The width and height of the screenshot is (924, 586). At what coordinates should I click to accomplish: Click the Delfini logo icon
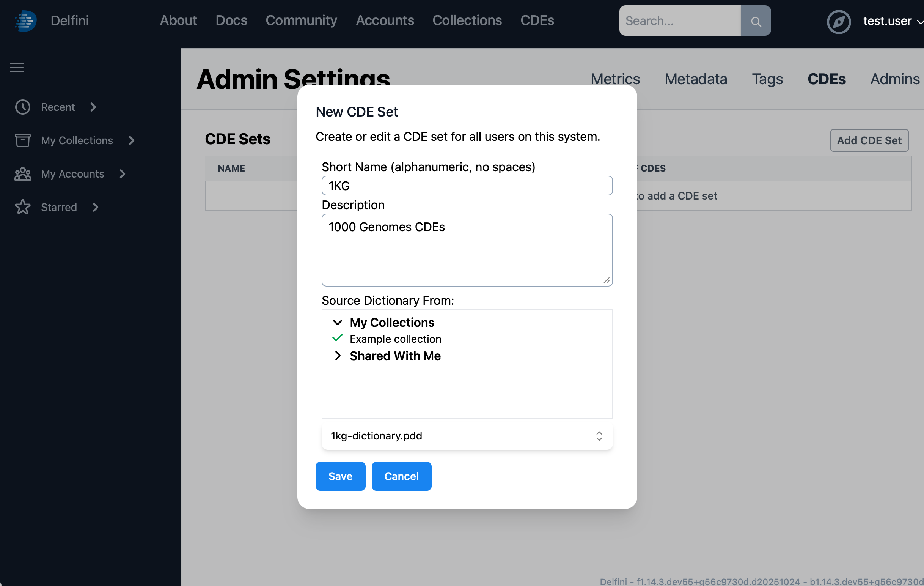25,21
